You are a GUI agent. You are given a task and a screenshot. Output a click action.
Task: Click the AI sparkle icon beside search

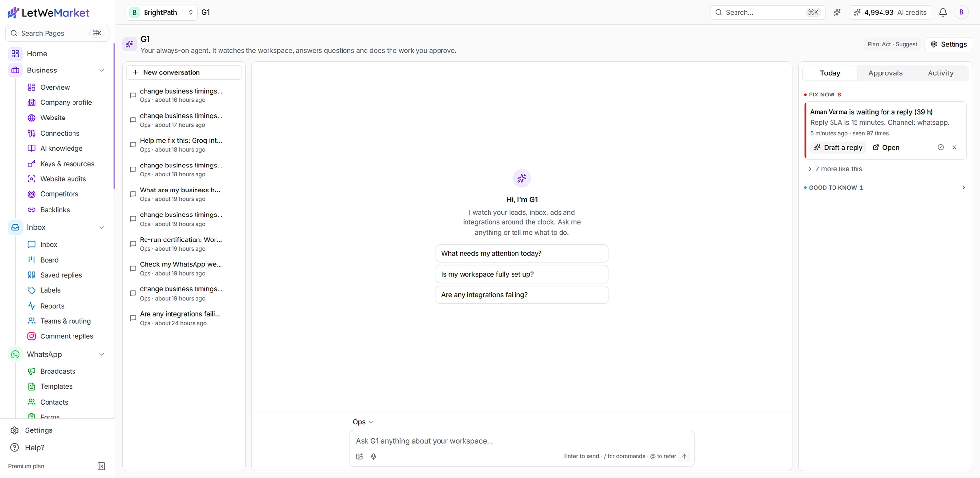click(837, 12)
